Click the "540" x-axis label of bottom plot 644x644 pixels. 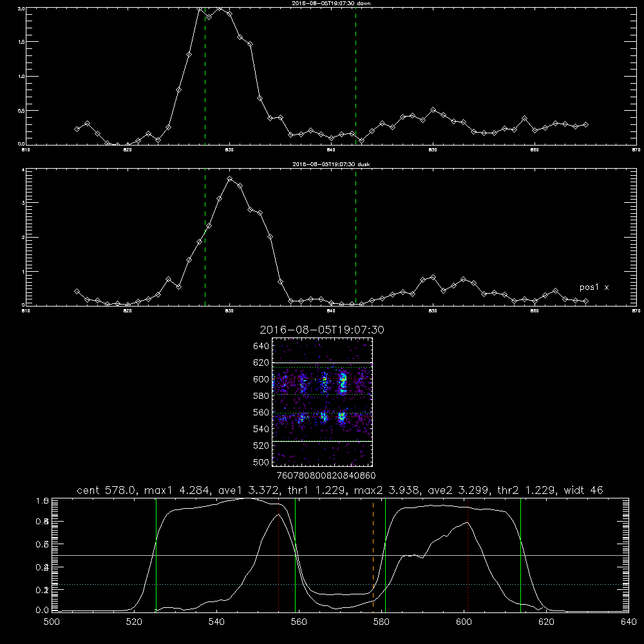pos(216,622)
